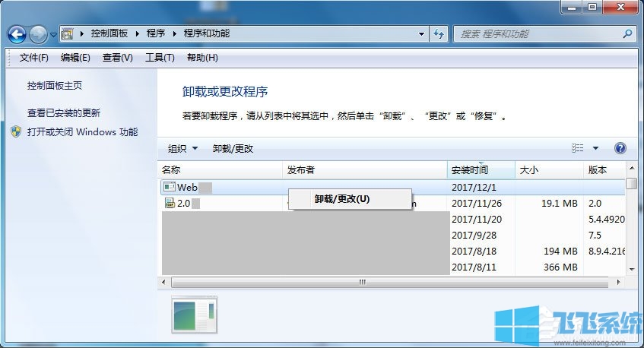Click the shield icon beside Windows 功能
Viewport: 644px width, 348px height.
click(x=16, y=131)
